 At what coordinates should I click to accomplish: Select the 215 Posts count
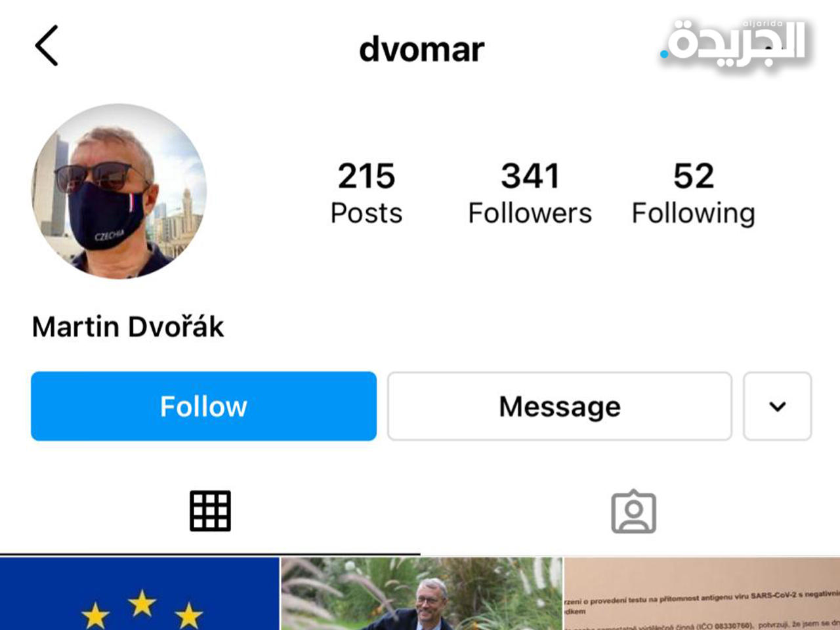coord(366,194)
